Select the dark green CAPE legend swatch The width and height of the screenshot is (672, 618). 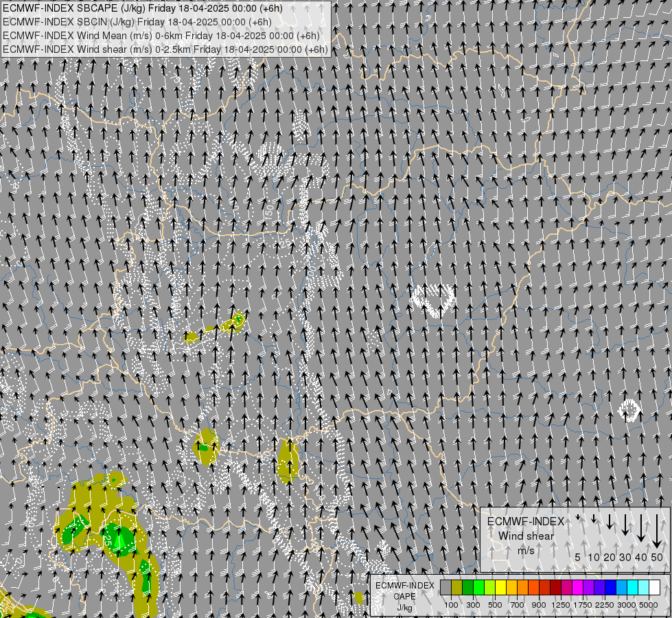click(468, 588)
